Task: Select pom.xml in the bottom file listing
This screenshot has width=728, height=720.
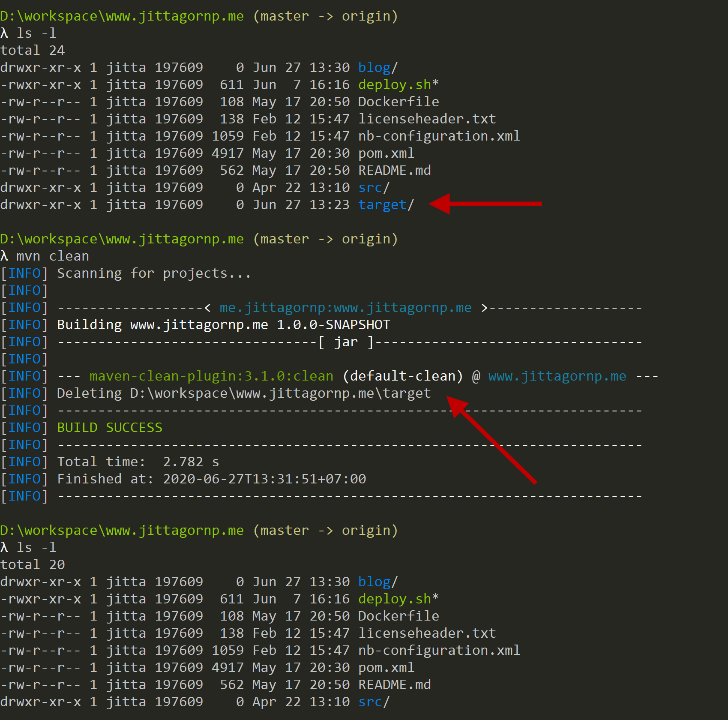Action: [x=386, y=668]
